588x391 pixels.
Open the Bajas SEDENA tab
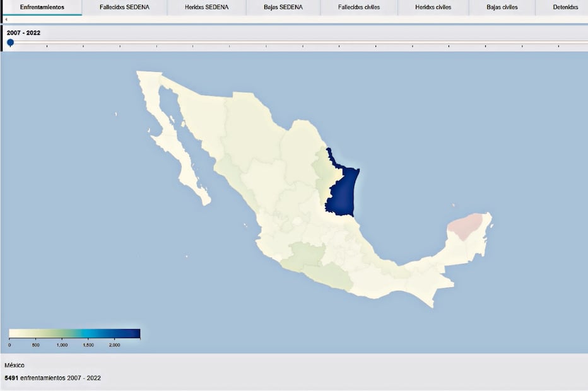point(283,7)
